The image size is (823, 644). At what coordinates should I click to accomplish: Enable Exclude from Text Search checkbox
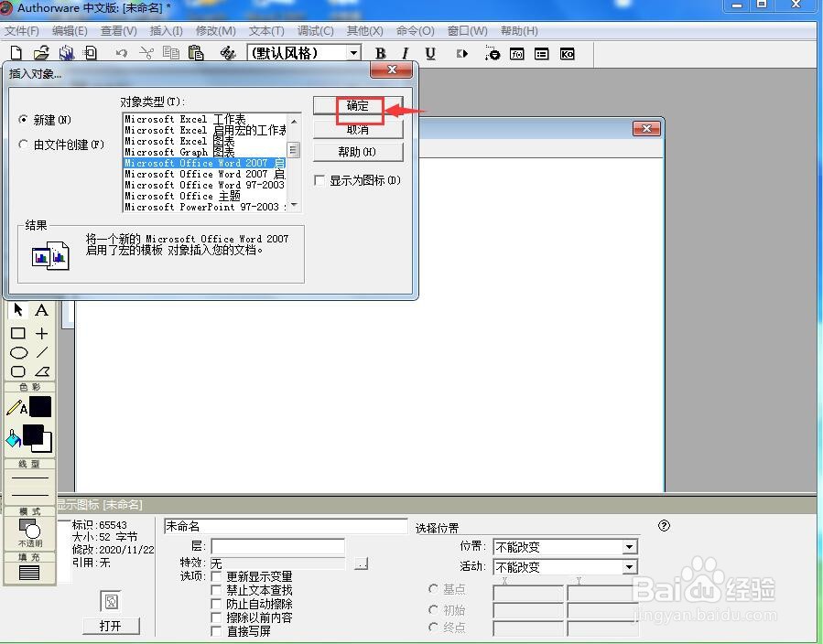[x=216, y=590]
